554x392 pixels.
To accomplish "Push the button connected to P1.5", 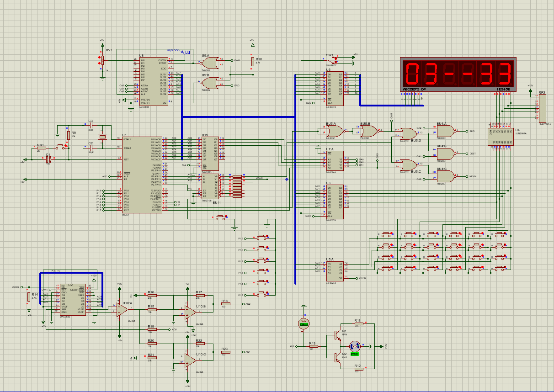I will coord(262,295).
